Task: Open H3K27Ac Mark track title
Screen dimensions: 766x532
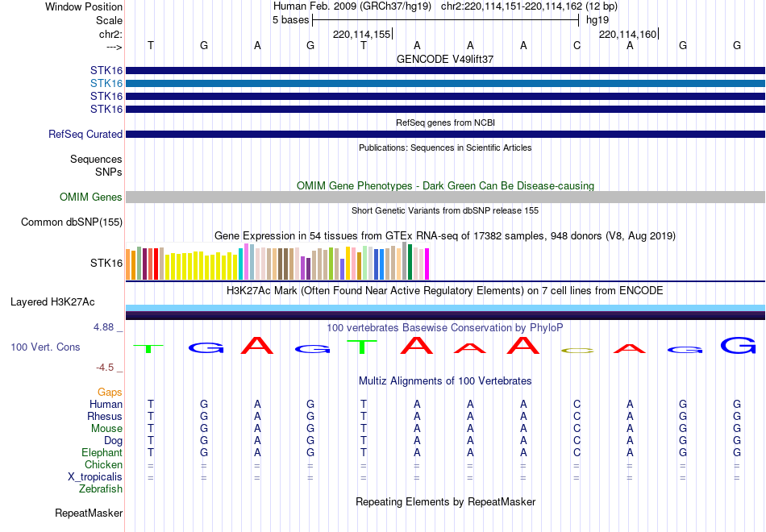Action: coord(445,291)
